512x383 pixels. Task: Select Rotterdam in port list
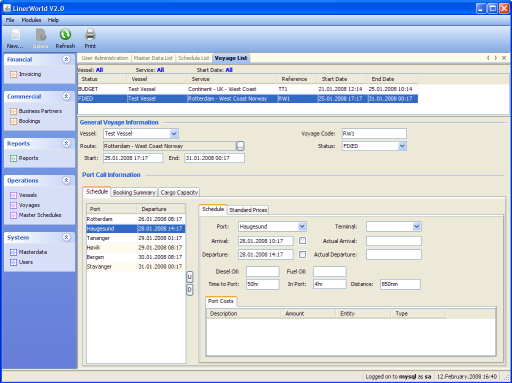[x=135, y=219]
